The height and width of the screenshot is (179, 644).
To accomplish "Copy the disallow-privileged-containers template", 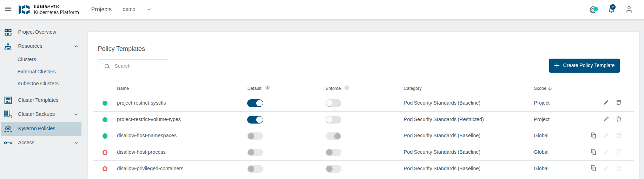I will click(593, 168).
